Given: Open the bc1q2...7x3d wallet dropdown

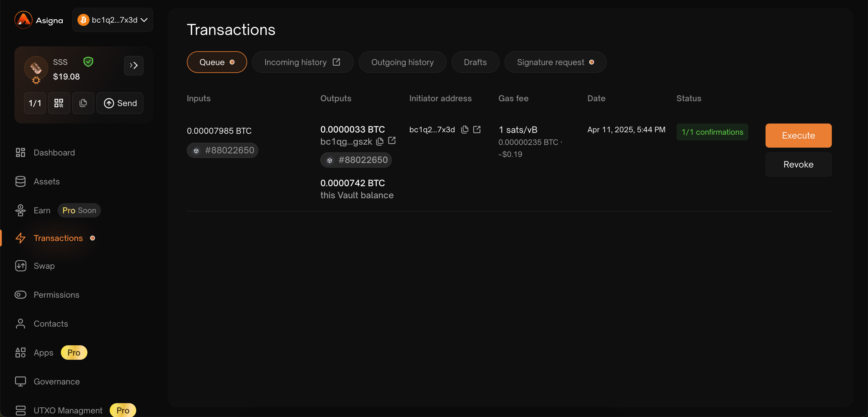Looking at the screenshot, I should coord(112,20).
